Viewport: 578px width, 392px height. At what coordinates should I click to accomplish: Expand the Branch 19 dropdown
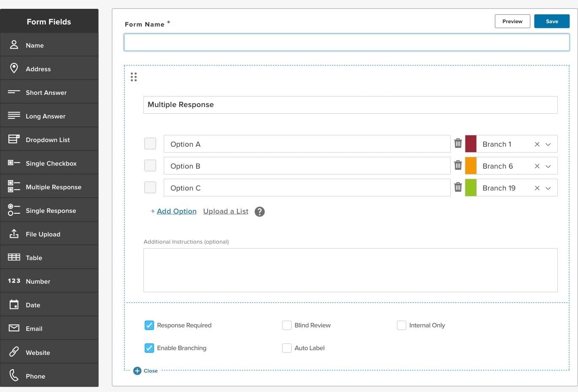pos(548,188)
